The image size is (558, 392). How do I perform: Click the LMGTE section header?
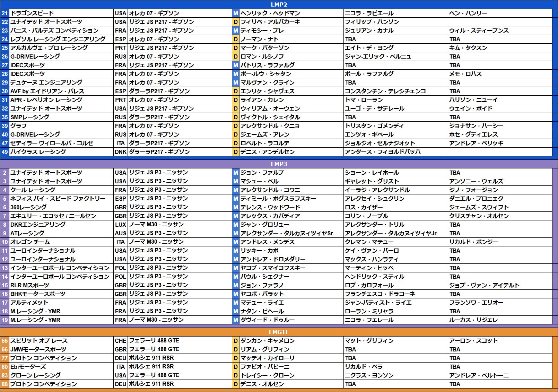pos(279,332)
